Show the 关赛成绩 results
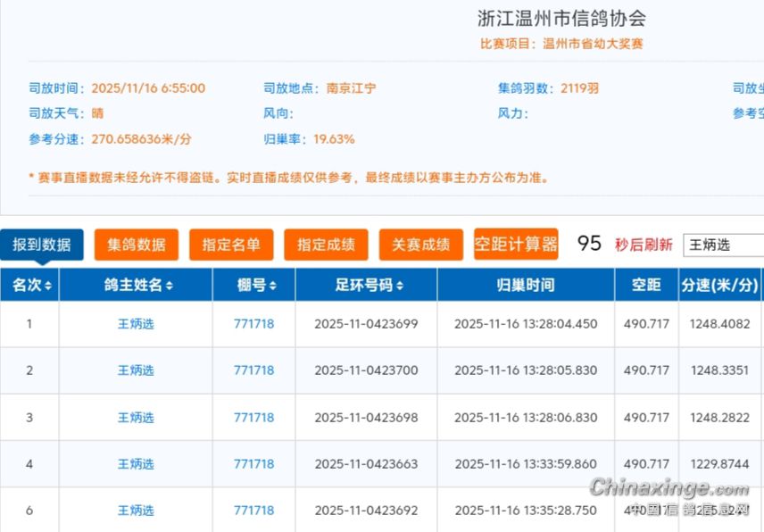The image size is (764, 532). (420, 245)
